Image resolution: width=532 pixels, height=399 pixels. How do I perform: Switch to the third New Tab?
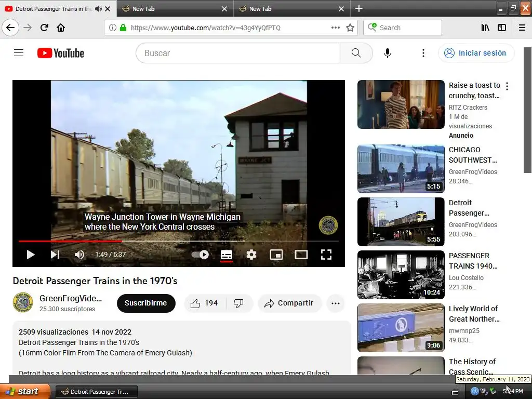tap(292, 9)
